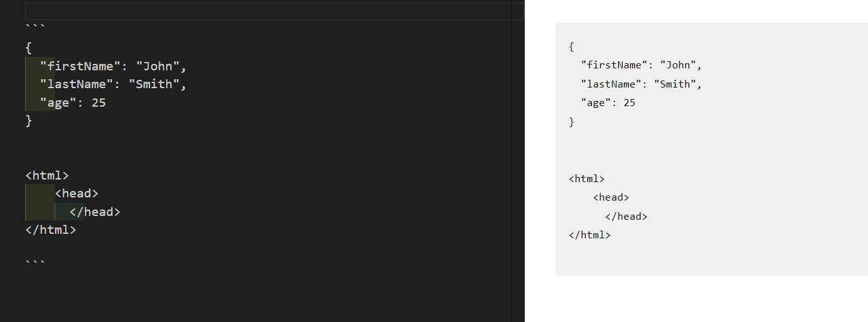
Task: Click </html> closing tag in dark editor
Action: [x=51, y=229]
